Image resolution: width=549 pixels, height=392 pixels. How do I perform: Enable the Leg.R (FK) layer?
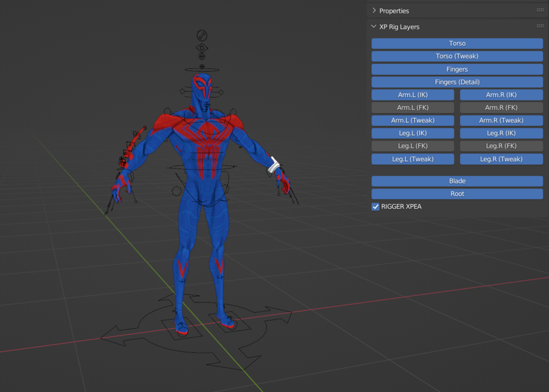click(501, 146)
